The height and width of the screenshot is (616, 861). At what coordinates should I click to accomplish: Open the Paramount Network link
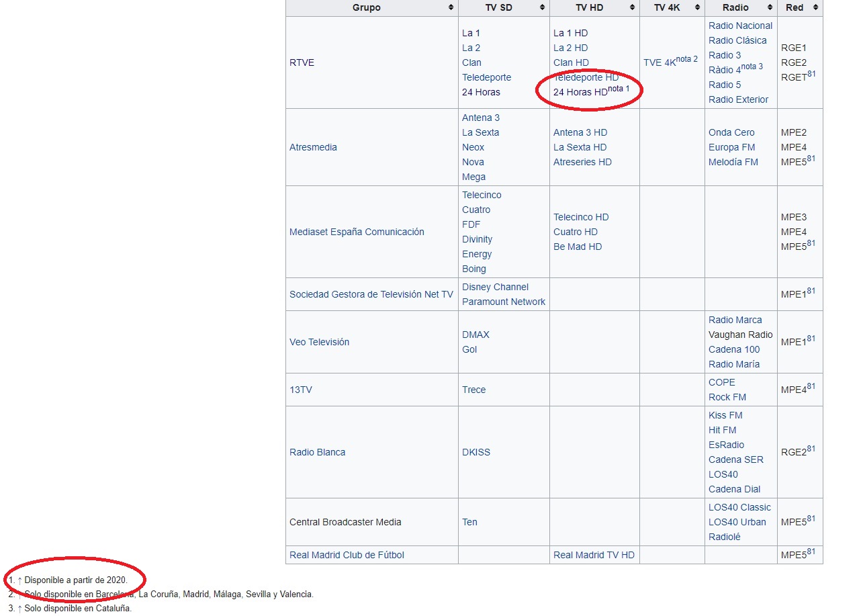(504, 302)
